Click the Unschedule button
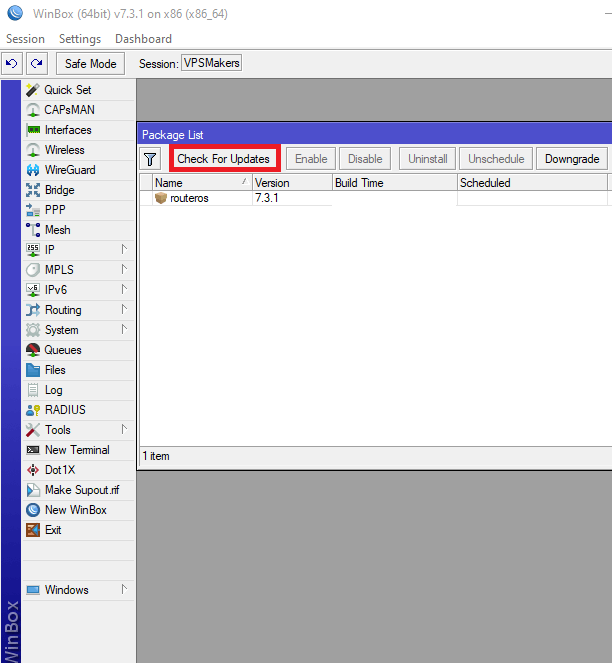The image size is (612, 663). (x=496, y=159)
